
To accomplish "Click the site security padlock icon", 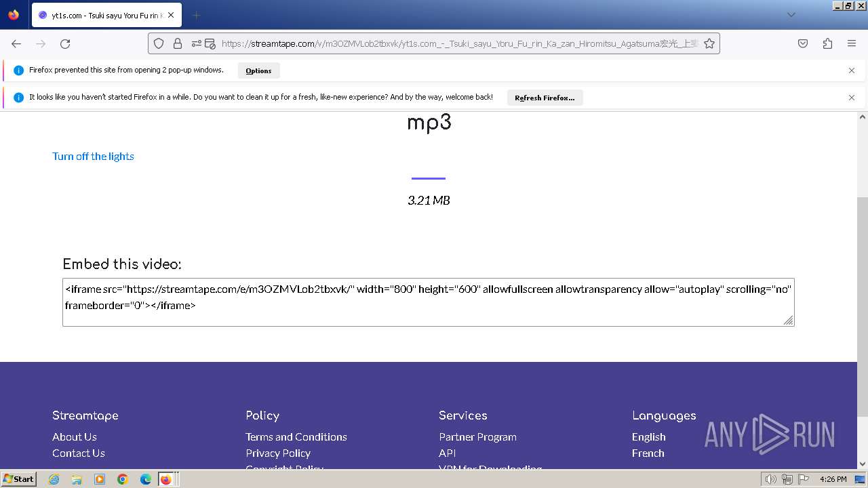I will 178,43.
